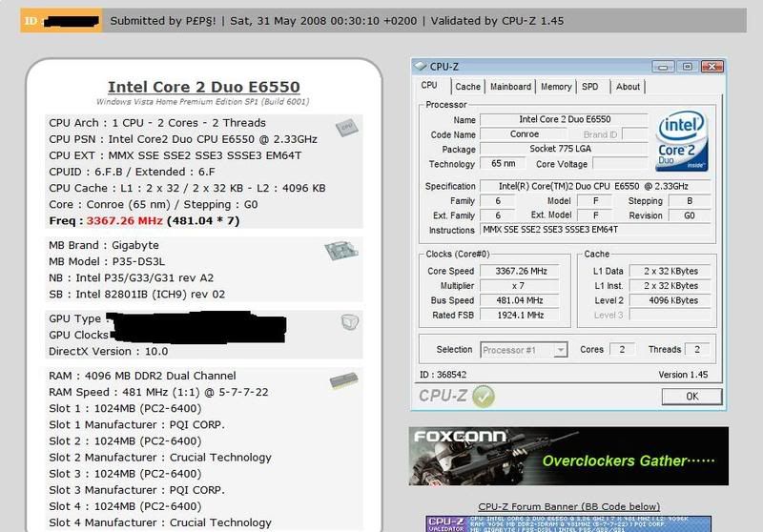Click the Package field Socket 775 LGA

click(565, 149)
